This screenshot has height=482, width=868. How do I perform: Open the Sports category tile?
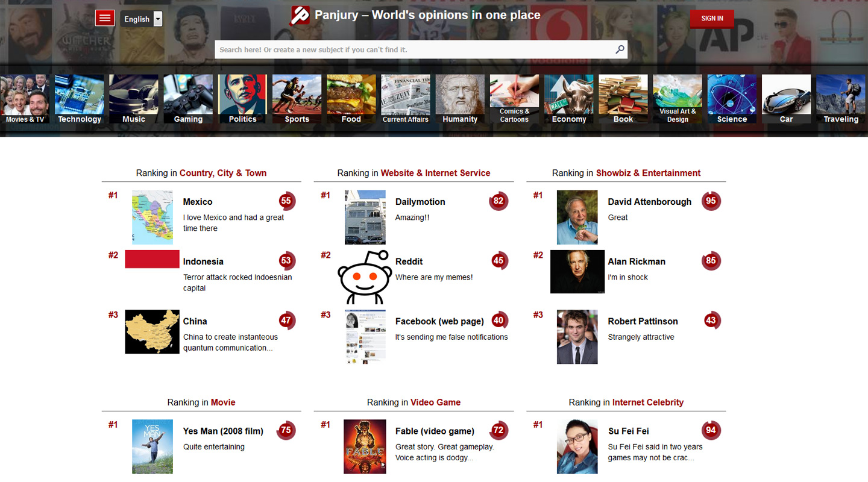click(x=297, y=99)
